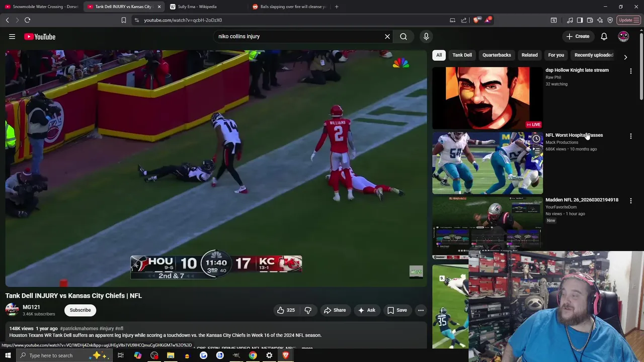Screen dimensions: 644x362
Task: Open Google Chrome from the taskbar
Action: click(253, 355)
